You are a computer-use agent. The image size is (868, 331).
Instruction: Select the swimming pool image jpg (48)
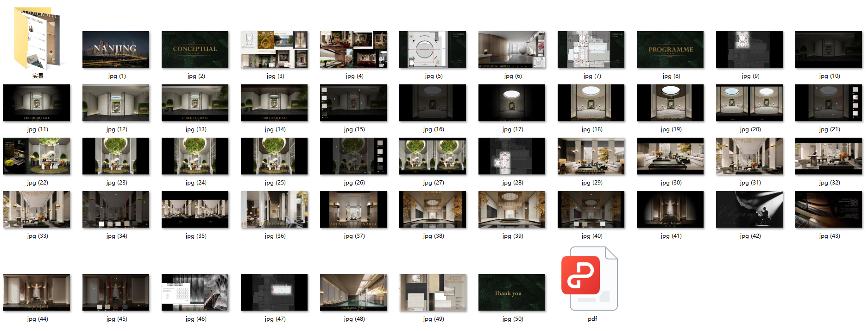353,293
